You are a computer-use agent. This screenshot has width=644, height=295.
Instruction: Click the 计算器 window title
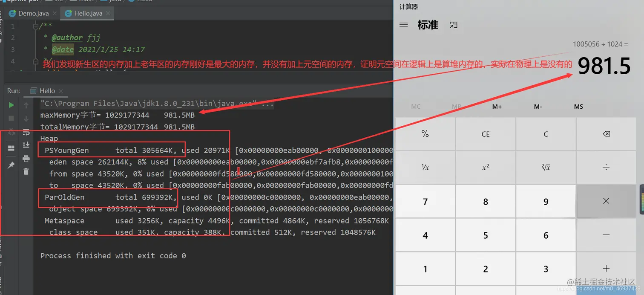(408, 7)
